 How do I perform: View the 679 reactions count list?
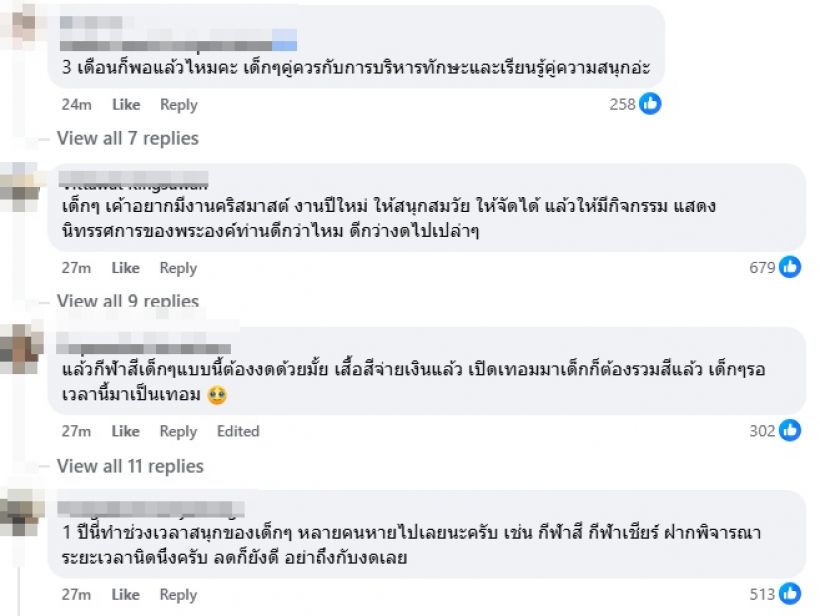point(762,267)
